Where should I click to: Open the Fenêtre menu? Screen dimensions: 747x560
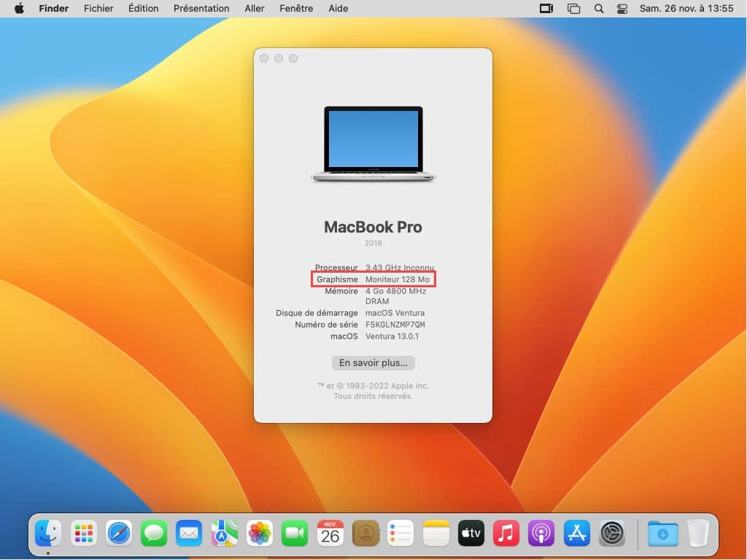[296, 9]
